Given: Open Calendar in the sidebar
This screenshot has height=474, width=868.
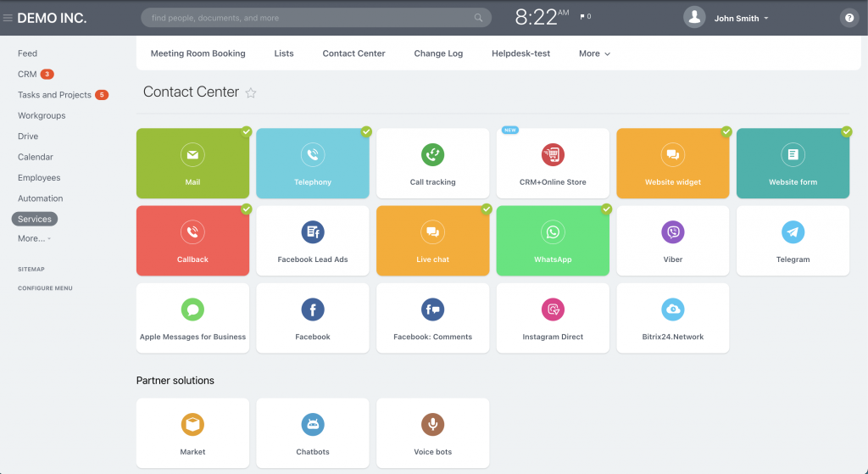Looking at the screenshot, I should (36, 157).
